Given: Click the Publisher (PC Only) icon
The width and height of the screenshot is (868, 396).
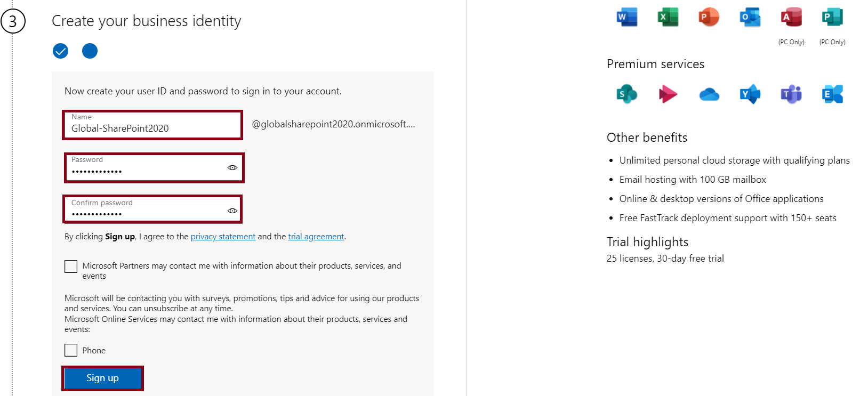Looking at the screenshot, I should coord(832,17).
